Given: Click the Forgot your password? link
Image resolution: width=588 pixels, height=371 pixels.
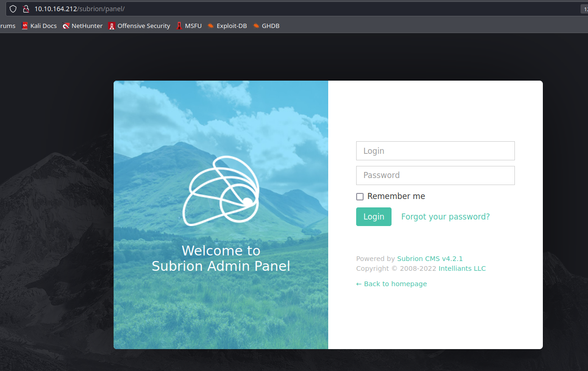Looking at the screenshot, I should pos(445,217).
